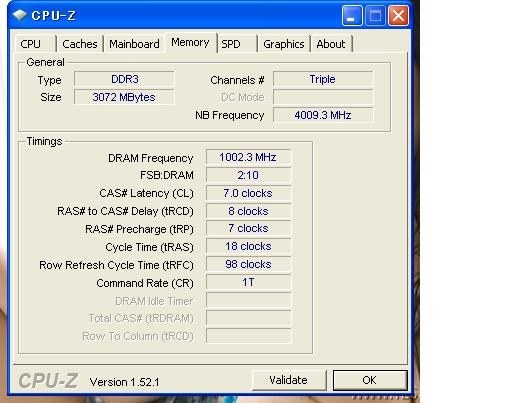The width and height of the screenshot is (512, 403).
Task: Click the CAS# Latency value field
Action: coord(248,193)
